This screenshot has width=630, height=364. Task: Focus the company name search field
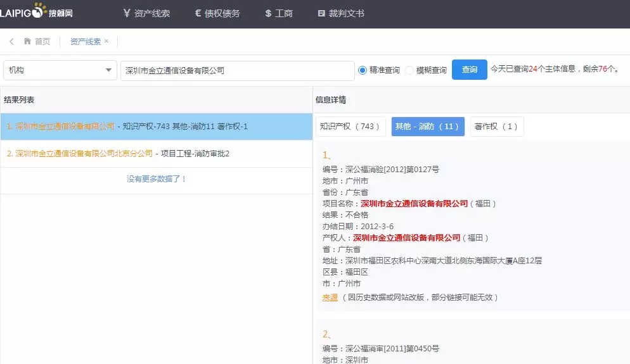point(238,71)
